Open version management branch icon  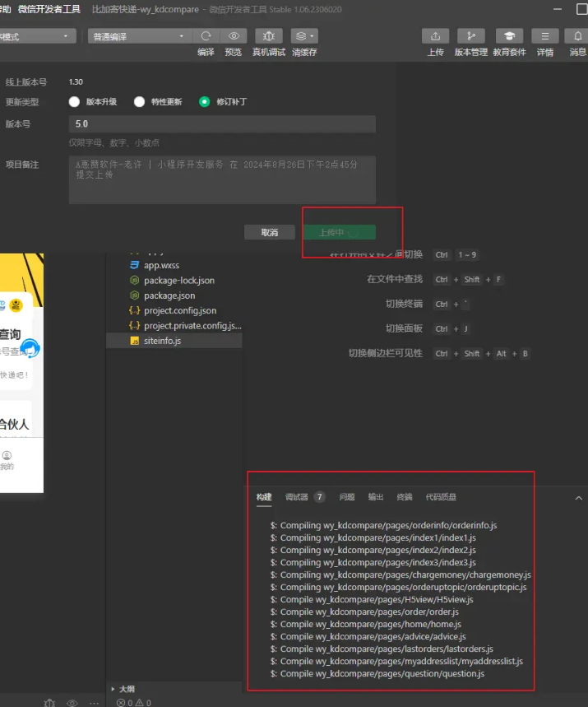coord(471,36)
